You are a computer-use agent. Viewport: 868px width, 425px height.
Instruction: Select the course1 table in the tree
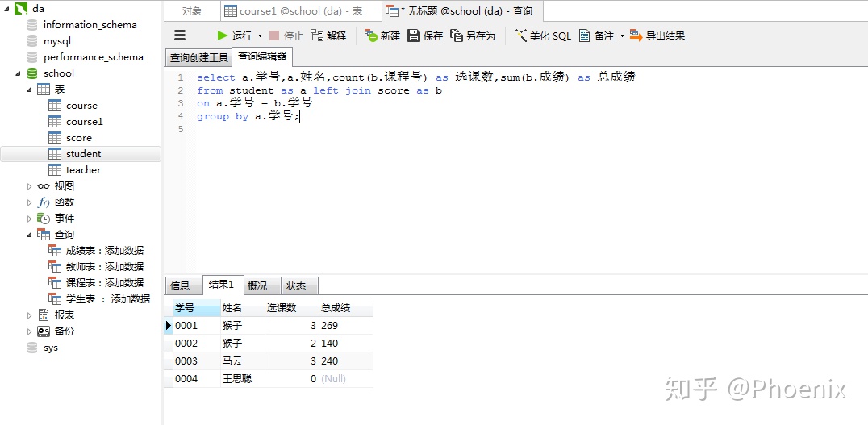[x=84, y=122]
